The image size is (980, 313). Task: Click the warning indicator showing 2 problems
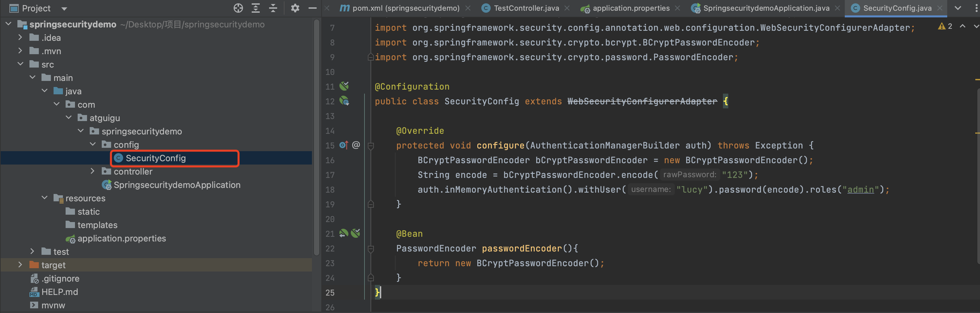tap(945, 26)
